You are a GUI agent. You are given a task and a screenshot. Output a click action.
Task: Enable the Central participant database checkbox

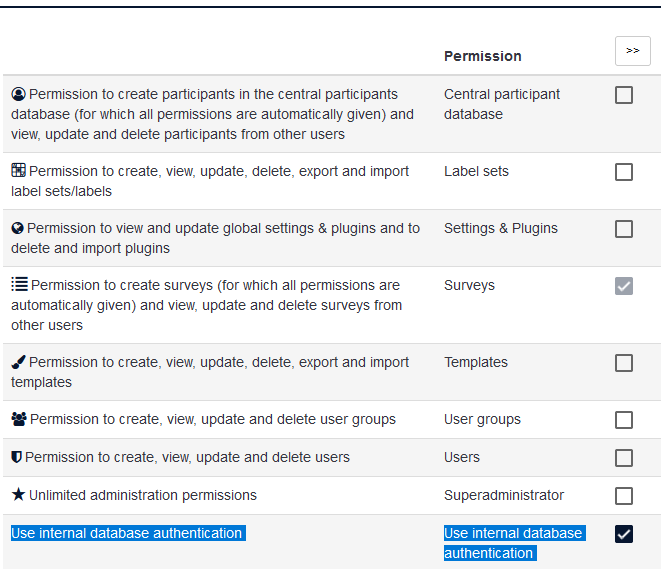click(x=623, y=95)
